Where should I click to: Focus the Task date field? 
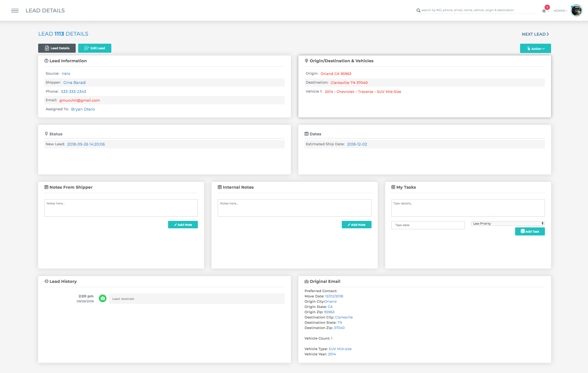428,225
